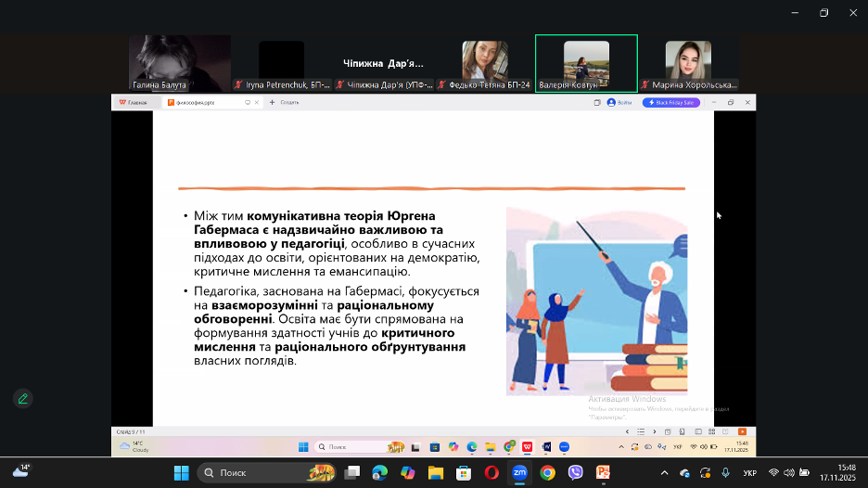Click the green annotation pencil icon
The width and height of the screenshot is (868, 488).
pos(23,399)
